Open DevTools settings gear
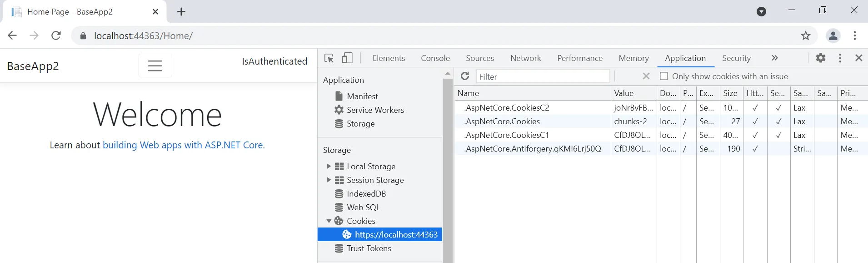 click(x=820, y=58)
